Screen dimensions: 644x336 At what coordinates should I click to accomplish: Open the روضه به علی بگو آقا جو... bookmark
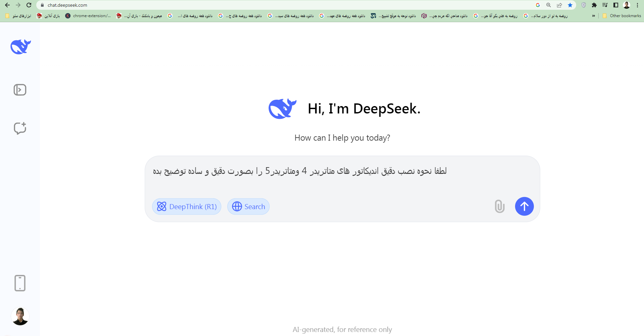pos(496,16)
